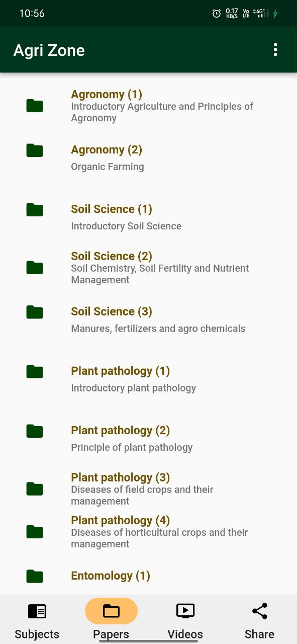Image resolution: width=297 pixels, height=644 pixels.
Task: Tap the folder icon beside Plant pathology (4)
Action: coord(35,531)
